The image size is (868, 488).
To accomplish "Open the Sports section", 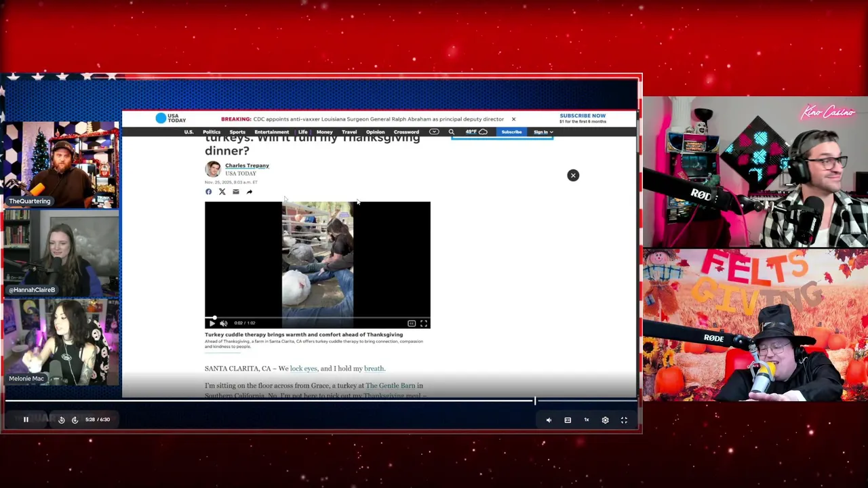I will click(x=237, y=132).
